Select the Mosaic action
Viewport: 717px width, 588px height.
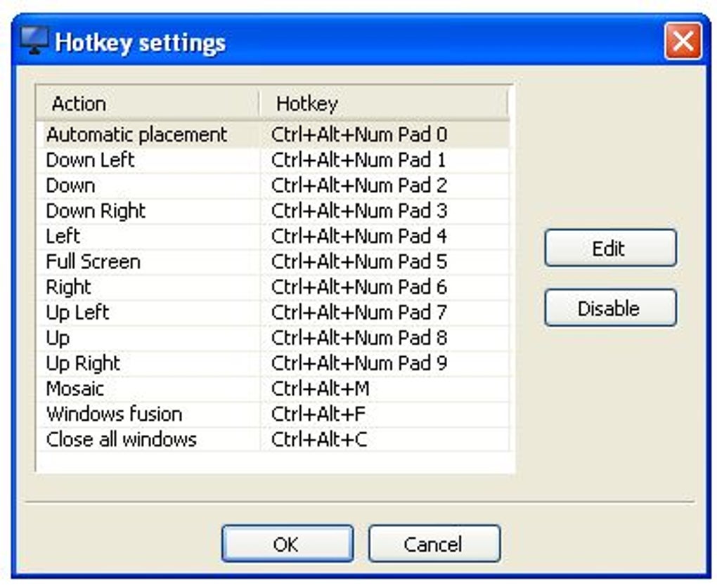[x=75, y=388]
